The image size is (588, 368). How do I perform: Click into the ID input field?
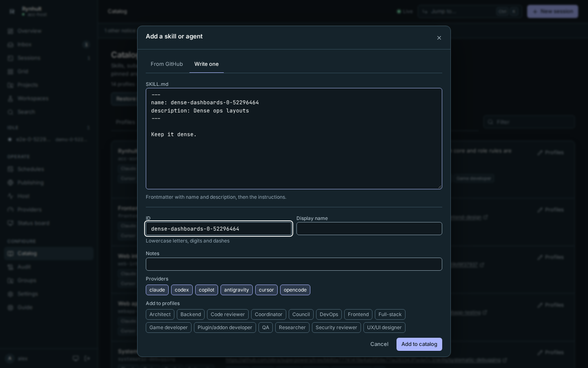pos(219,229)
